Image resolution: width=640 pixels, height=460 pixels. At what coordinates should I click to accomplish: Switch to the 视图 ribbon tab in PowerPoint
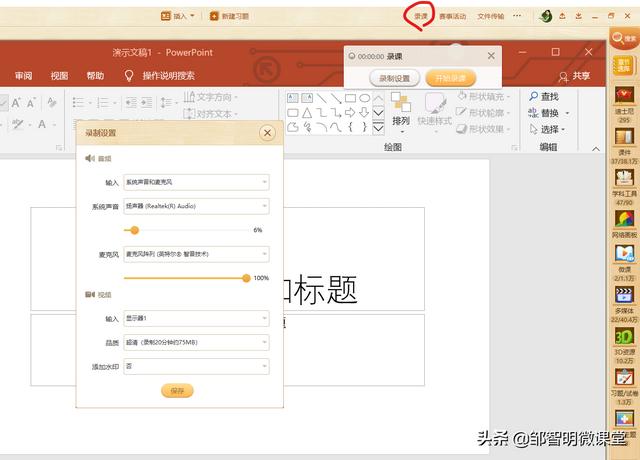tap(59, 76)
